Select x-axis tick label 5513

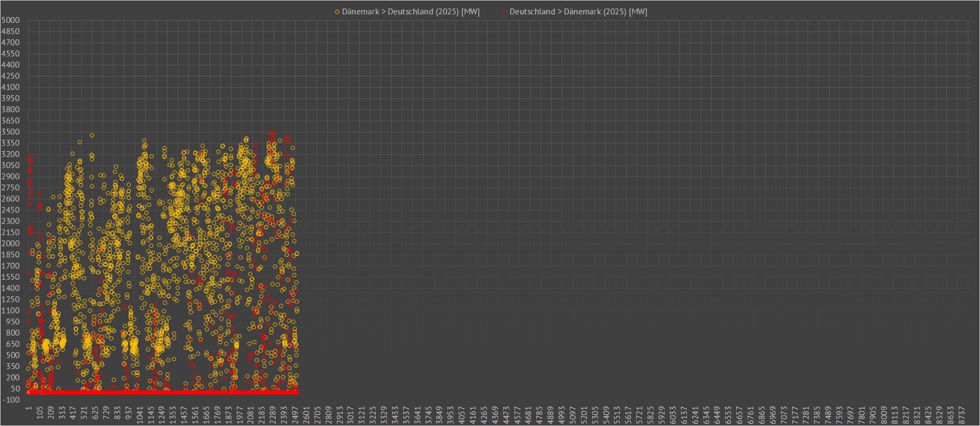pos(617,414)
